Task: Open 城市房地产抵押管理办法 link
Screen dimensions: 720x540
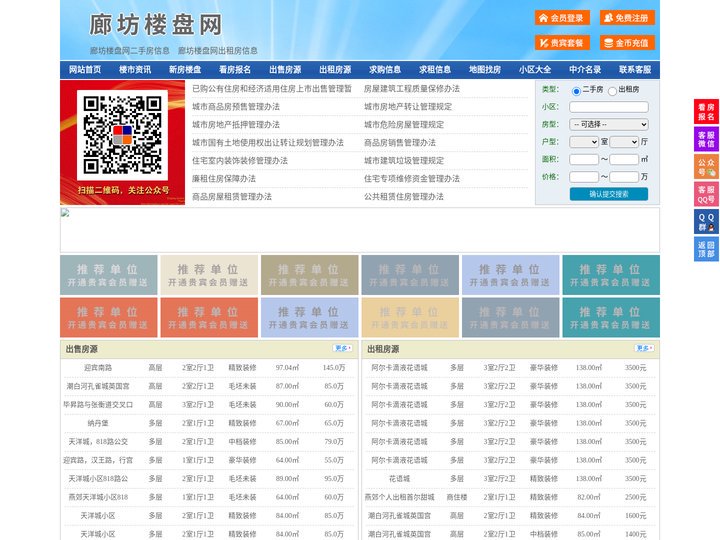Action: click(x=236, y=124)
